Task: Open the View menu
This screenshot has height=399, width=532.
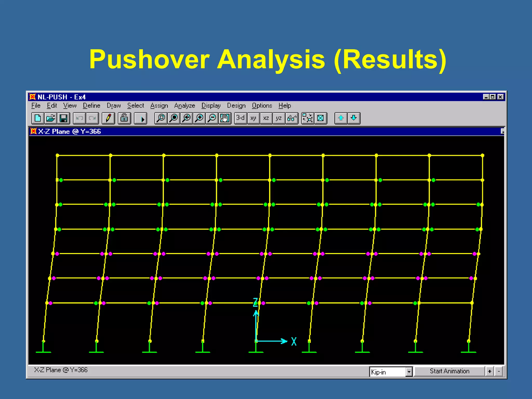Action: coord(70,106)
